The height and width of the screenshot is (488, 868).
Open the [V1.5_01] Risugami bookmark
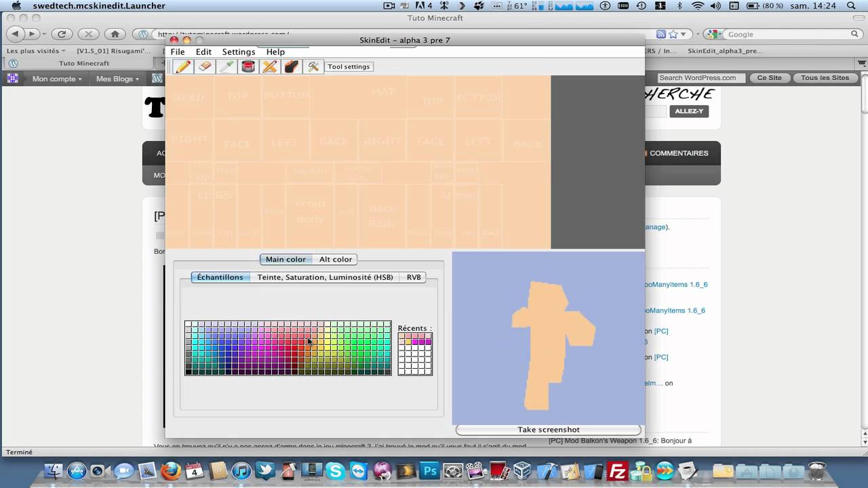coord(113,51)
